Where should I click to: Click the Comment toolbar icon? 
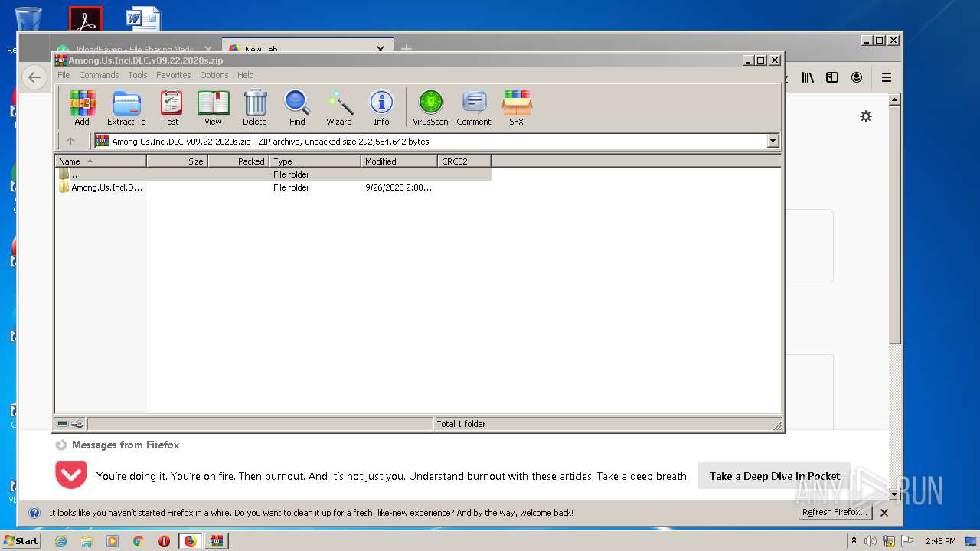click(x=474, y=107)
